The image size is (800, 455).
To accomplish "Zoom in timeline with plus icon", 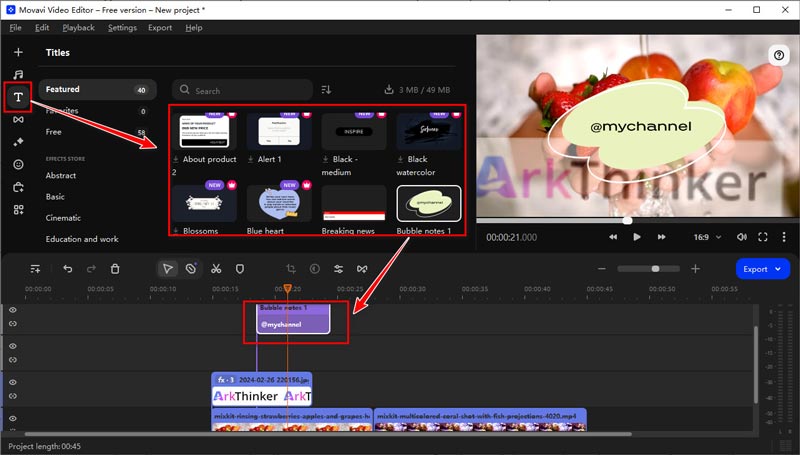I will click(x=695, y=269).
